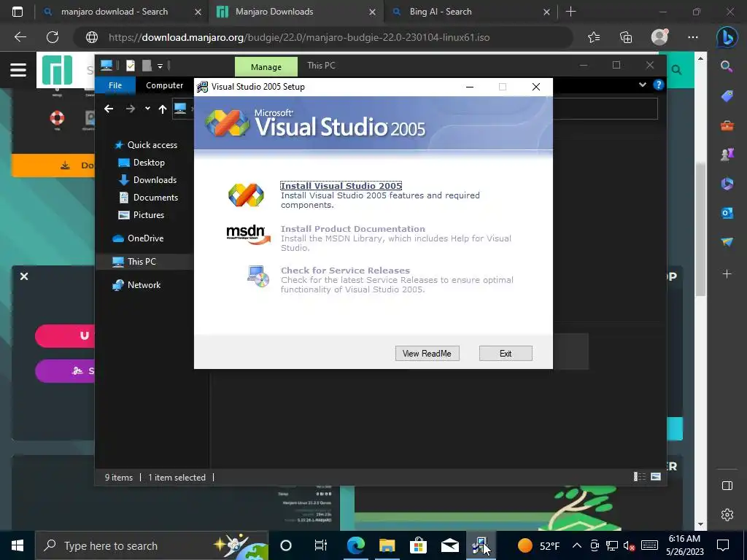The width and height of the screenshot is (747, 560).
Task: Open a new browser tab
Action: click(x=570, y=12)
